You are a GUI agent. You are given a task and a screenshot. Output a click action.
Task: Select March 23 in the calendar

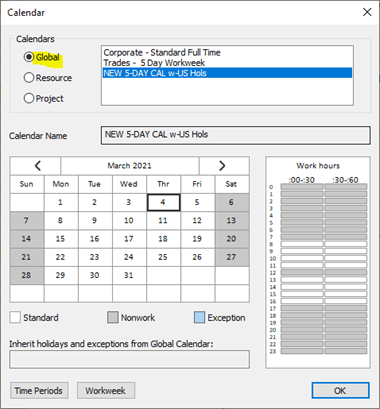pos(95,257)
